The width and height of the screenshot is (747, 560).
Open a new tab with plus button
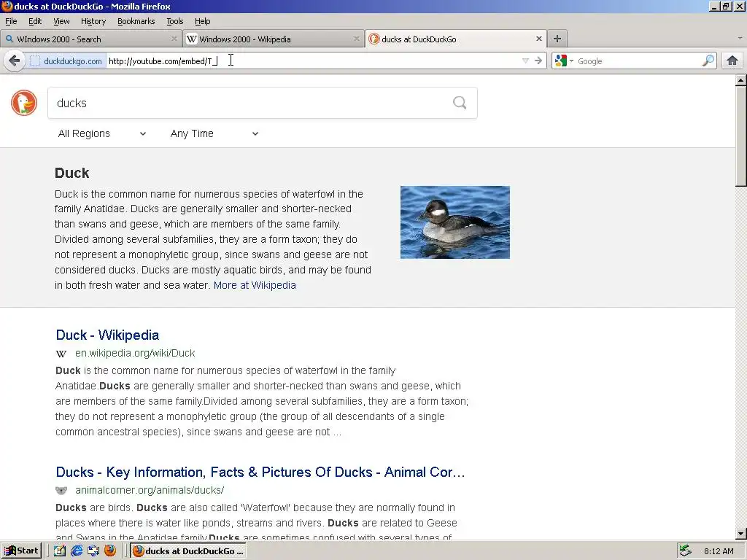click(557, 39)
